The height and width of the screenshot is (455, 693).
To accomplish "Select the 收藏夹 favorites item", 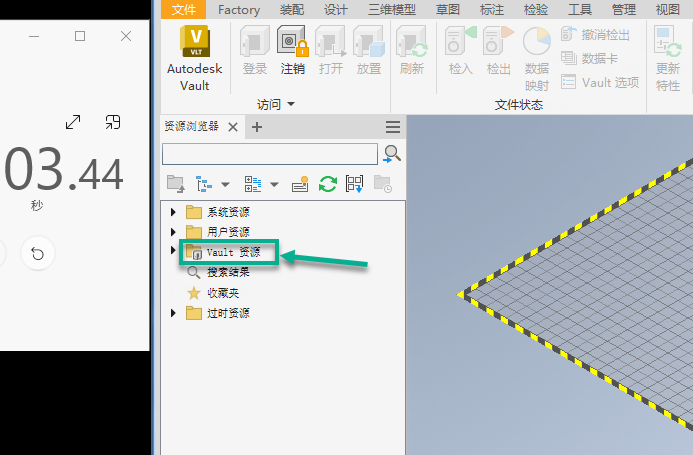I will click(213, 293).
